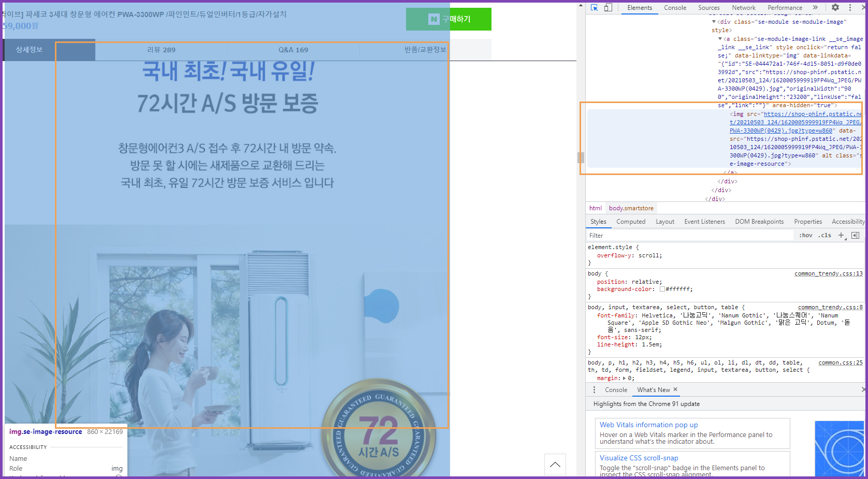This screenshot has height=479, width=868.
Task: Add a new style rule with plus icon
Action: [841, 235]
